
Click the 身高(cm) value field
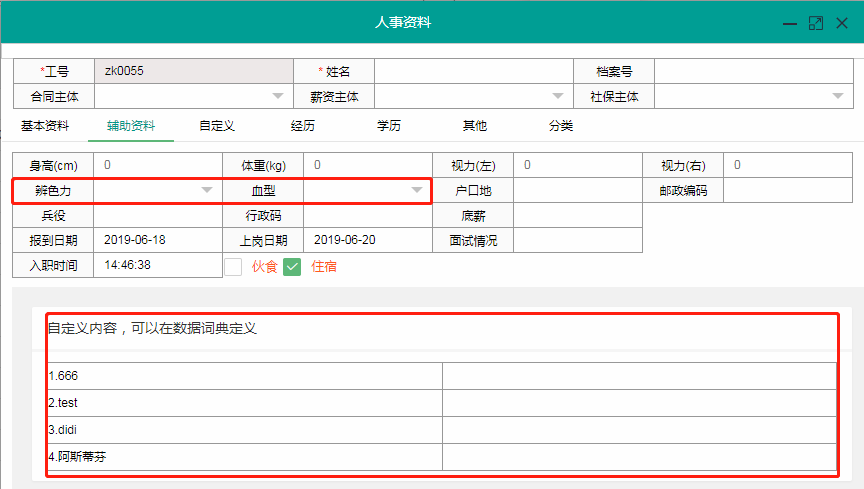coord(157,165)
